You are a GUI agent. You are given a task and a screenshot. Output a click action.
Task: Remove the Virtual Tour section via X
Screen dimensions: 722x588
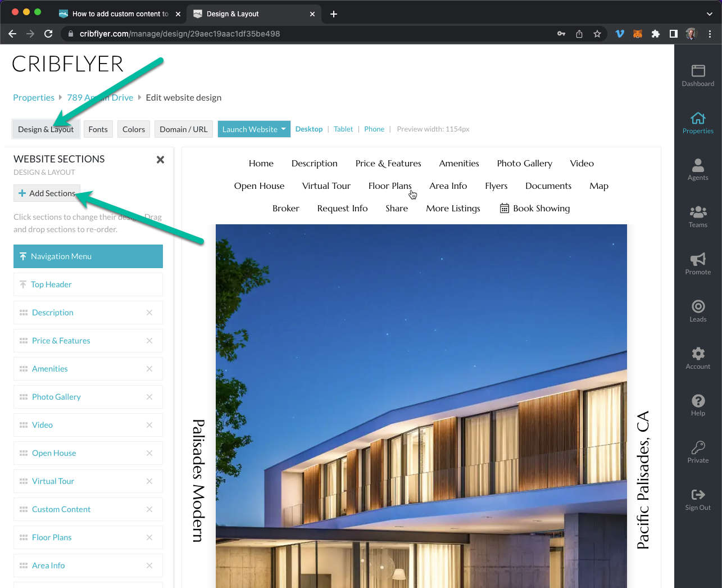click(x=149, y=481)
